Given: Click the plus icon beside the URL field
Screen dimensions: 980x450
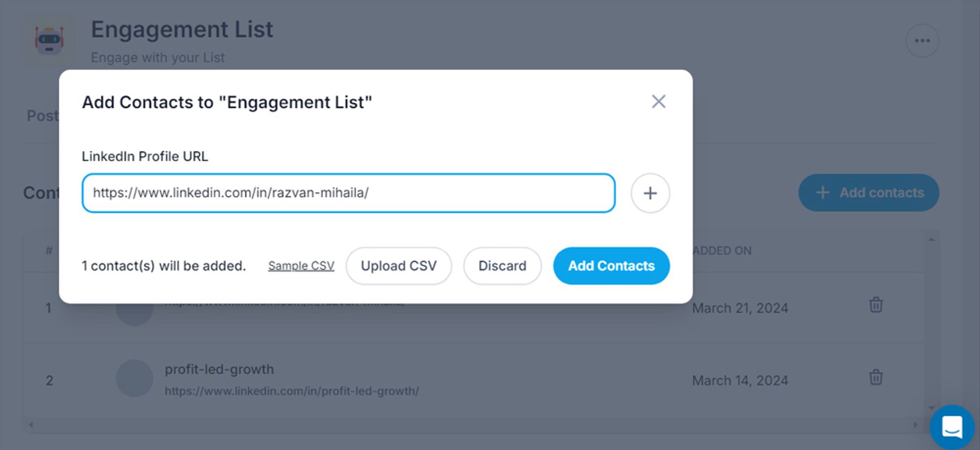Looking at the screenshot, I should 650,193.
